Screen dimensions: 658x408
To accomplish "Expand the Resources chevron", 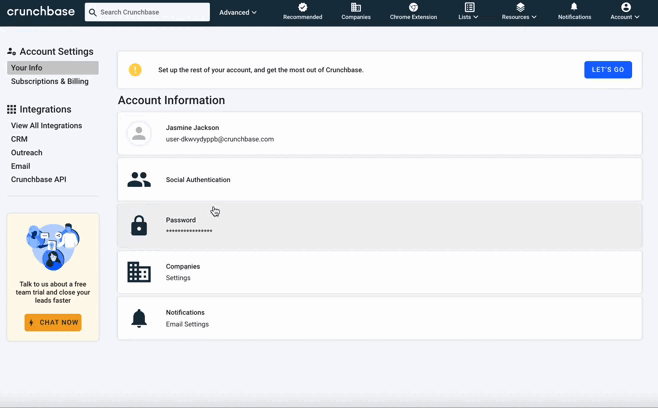I will click(x=534, y=17).
